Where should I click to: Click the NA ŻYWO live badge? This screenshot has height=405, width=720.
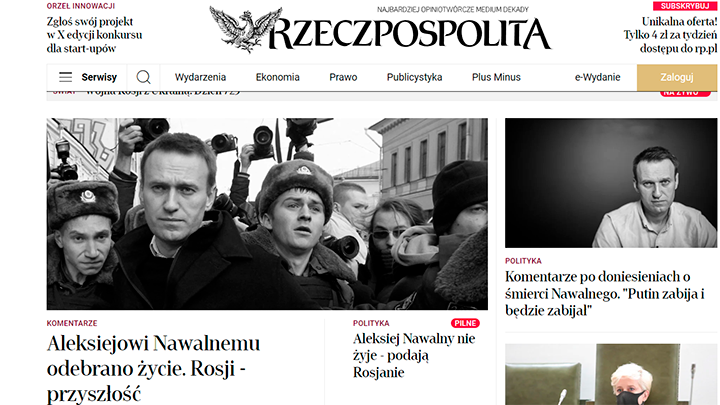click(685, 93)
